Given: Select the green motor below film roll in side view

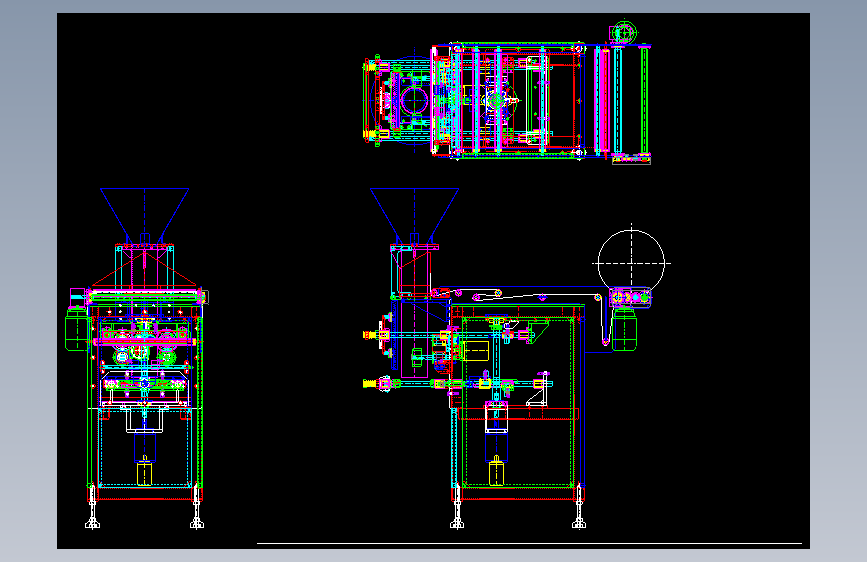Looking at the screenshot, I should [x=624, y=330].
